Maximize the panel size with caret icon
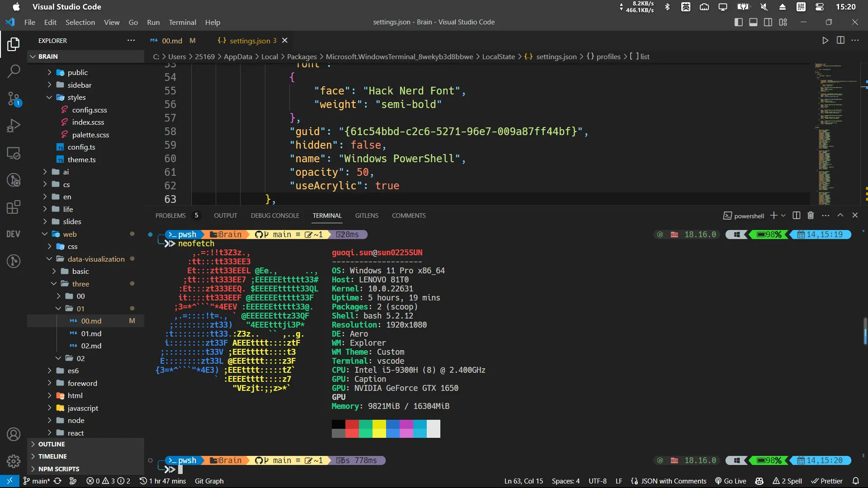This screenshot has width=868, height=488. tap(840, 216)
